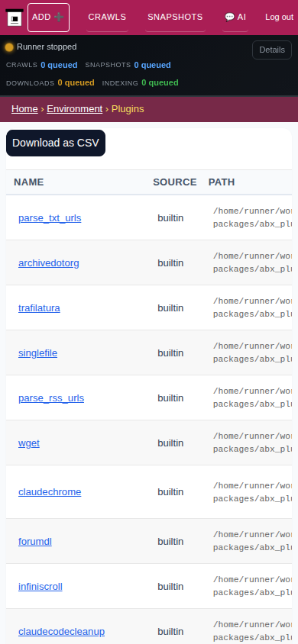Open the claudechrome plugin link
The height and width of the screenshot is (644, 298).
[x=50, y=492]
